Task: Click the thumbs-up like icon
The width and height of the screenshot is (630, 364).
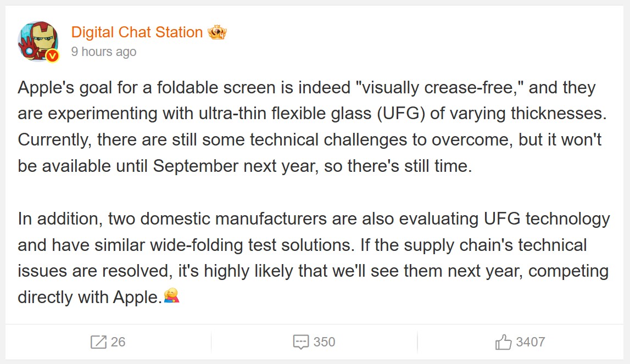Action: point(503,342)
